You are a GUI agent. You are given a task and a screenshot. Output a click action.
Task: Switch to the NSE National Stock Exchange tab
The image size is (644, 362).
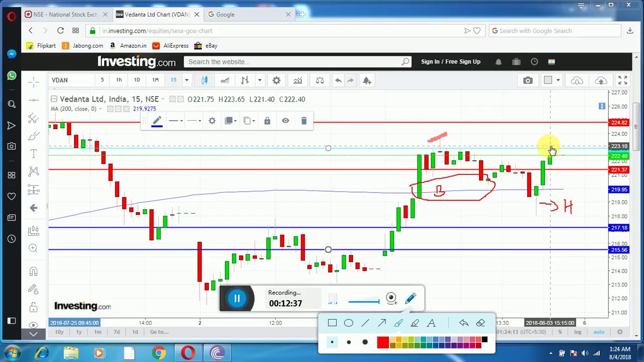[66, 15]
